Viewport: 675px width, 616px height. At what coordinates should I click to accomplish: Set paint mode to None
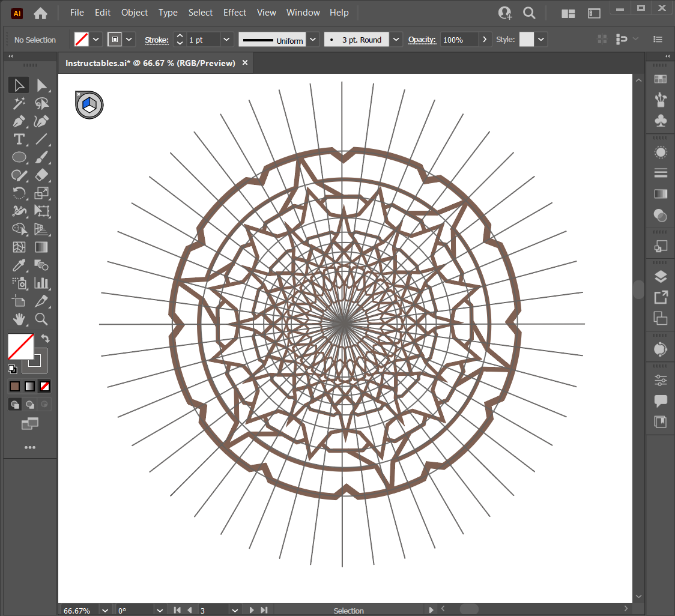(x=44, y=386)
